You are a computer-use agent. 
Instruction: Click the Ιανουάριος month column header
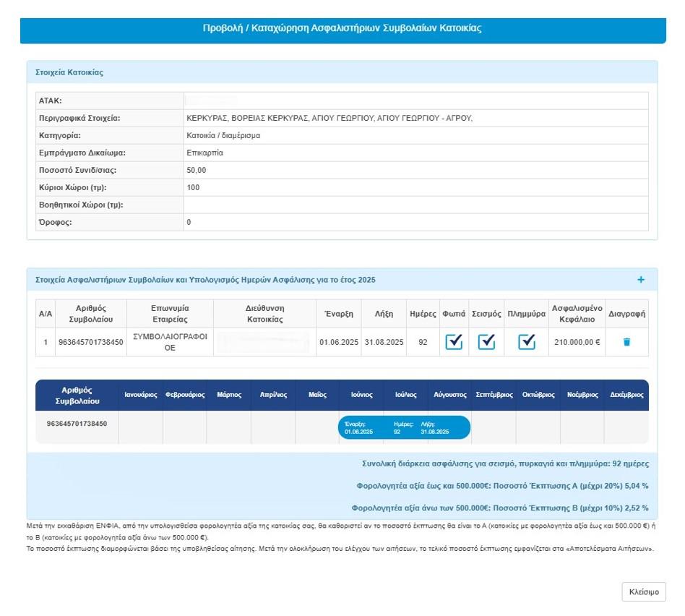[140, 395]
